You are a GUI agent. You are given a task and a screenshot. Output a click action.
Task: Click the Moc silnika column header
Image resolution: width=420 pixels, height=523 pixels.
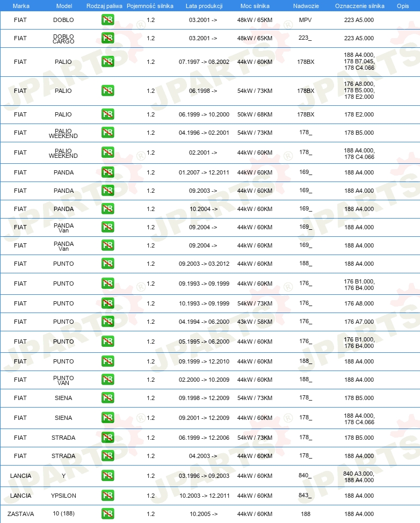255,6
